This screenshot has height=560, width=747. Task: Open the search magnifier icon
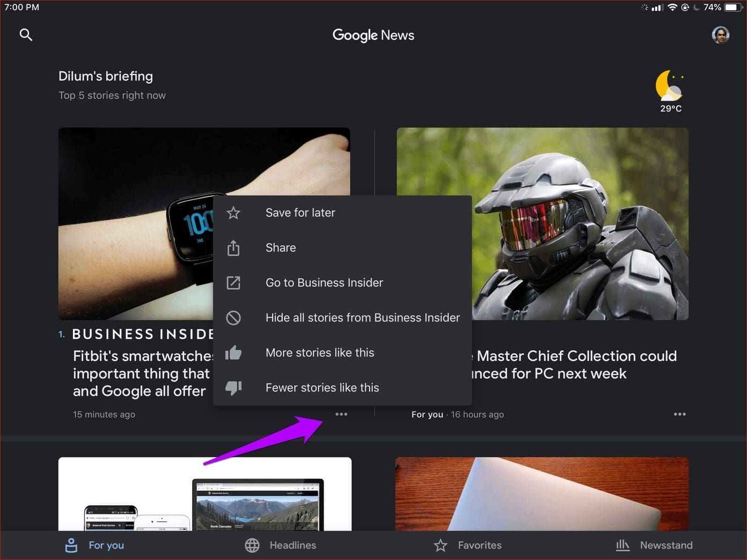pos(26,35)
